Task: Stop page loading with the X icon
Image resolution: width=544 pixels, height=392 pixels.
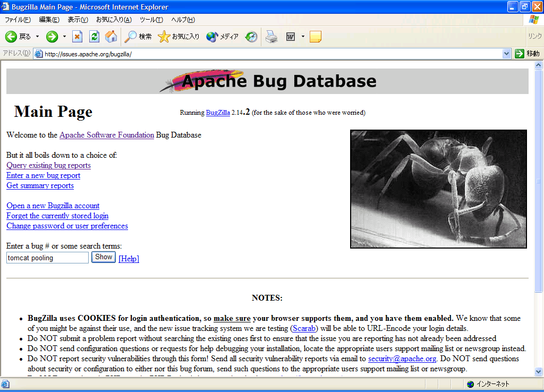Action: coord(77,37)
